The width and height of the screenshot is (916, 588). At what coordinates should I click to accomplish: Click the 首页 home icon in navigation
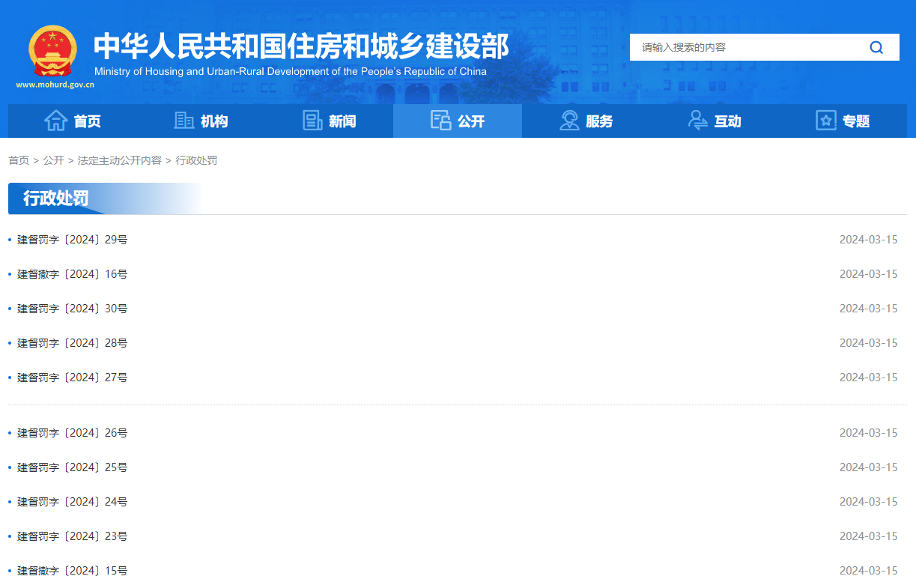click(56, 120)
